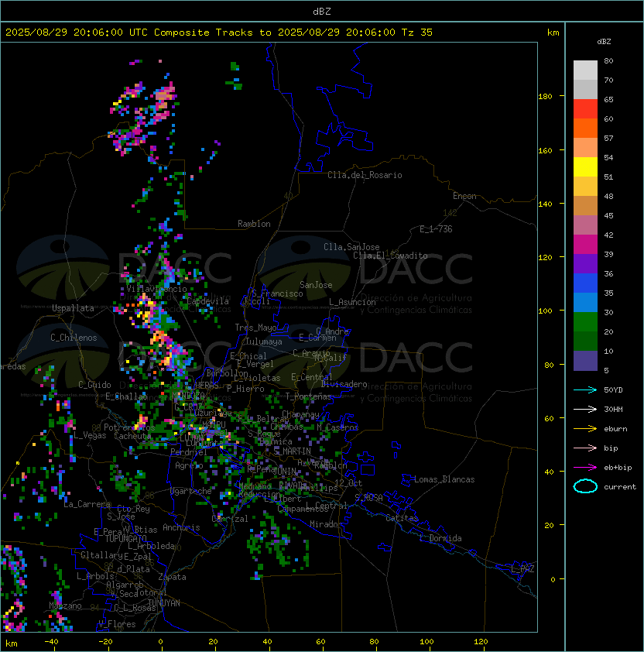Image resolution: width=644 pixels, height=652 pixels.
Task: Click the 120 tick on bottom axis
Action: click(481, 642)
